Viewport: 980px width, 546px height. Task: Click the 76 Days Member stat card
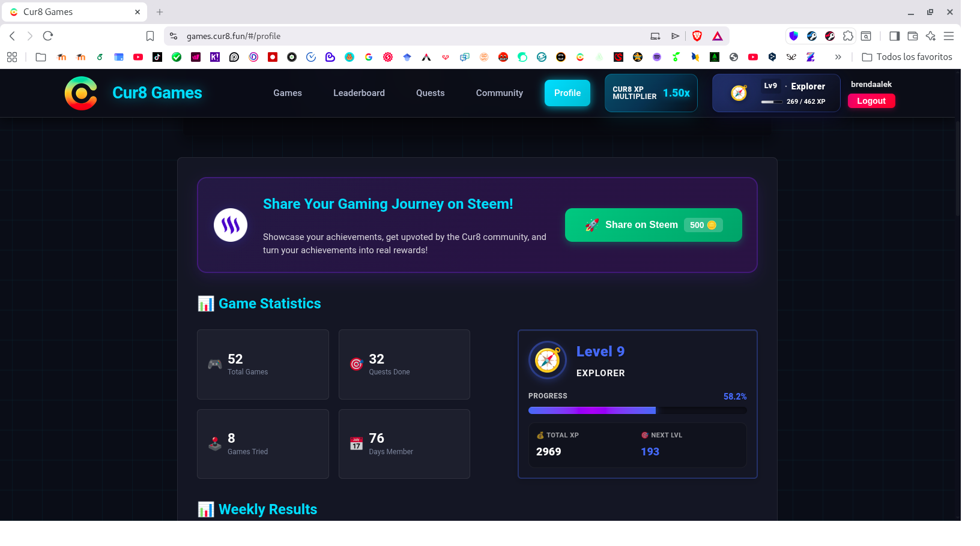(x=404, y=444)
